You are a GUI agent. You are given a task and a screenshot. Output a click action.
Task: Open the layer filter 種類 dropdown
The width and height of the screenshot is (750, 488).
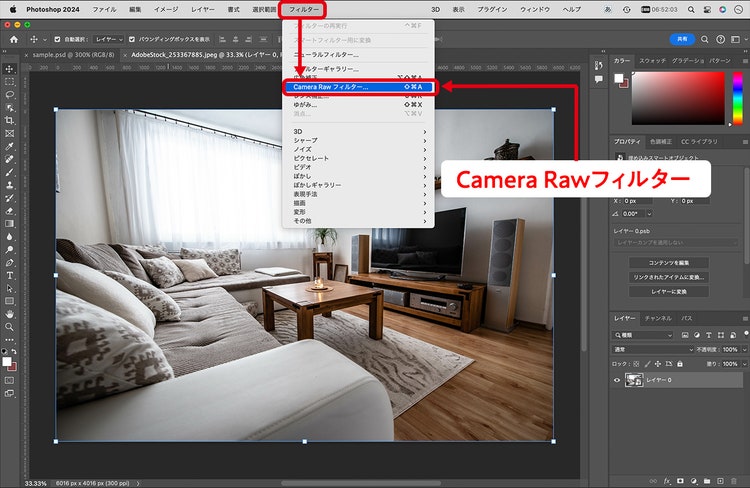point(643,335)
